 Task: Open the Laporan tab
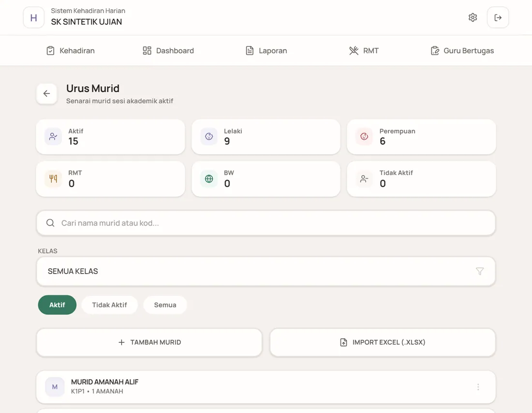pyautogui.click(x=266, y=51)
